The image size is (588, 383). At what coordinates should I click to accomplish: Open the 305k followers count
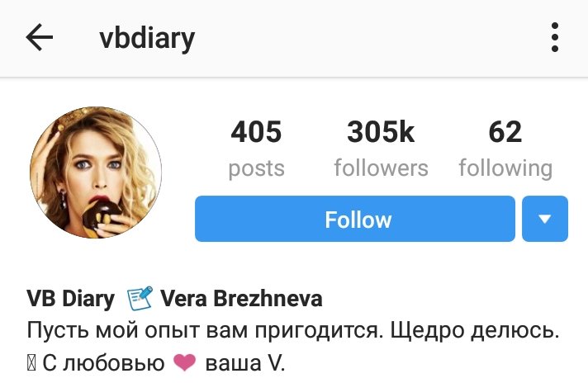(x=381, y=131)
